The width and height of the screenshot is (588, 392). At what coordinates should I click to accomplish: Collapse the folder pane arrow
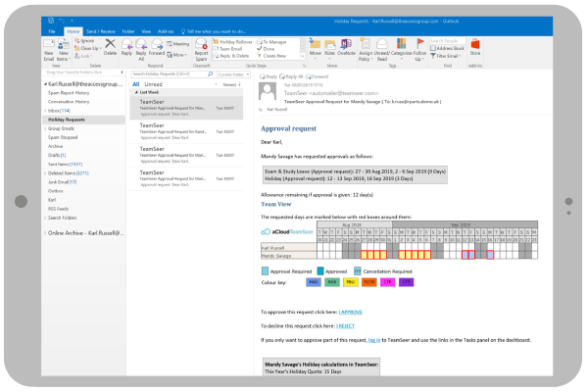click(122, 72)
